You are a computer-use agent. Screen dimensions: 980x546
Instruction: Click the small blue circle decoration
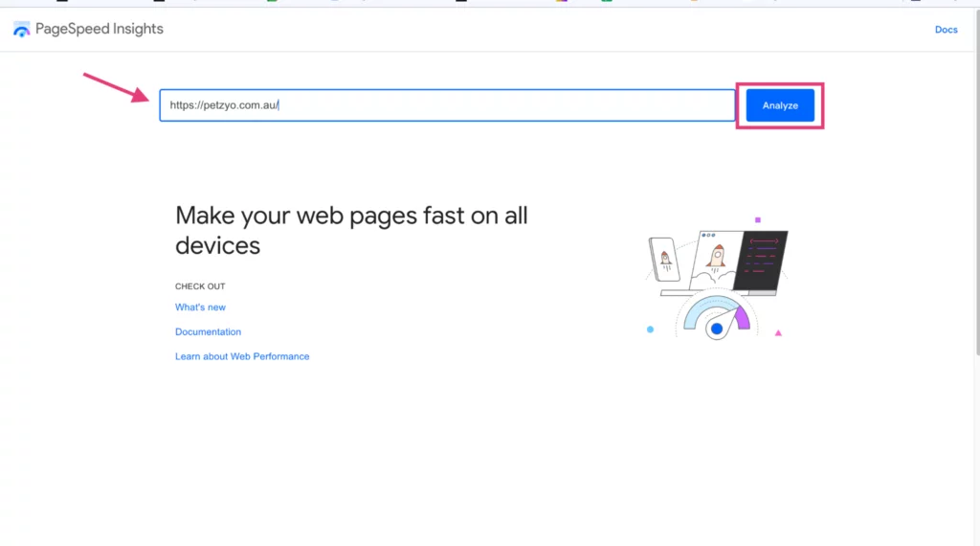click(x=650, y=330)
